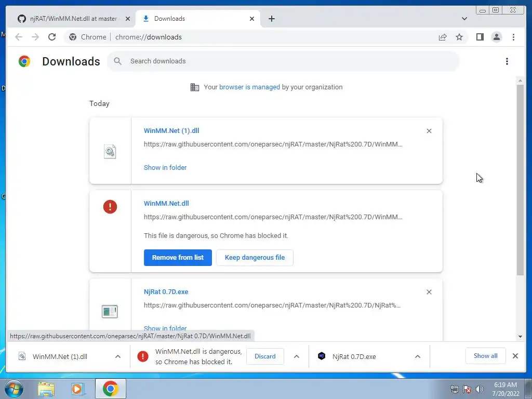Expand options for NjRat 0.7D.exe shelf item
The image size is (532, 399).
[x=418, y=356]
